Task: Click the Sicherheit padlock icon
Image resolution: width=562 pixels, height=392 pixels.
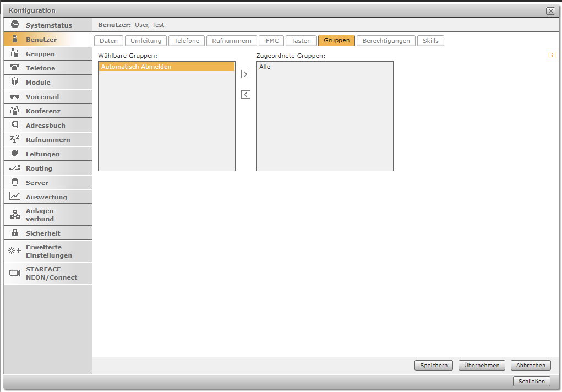Action: [15, 233]
